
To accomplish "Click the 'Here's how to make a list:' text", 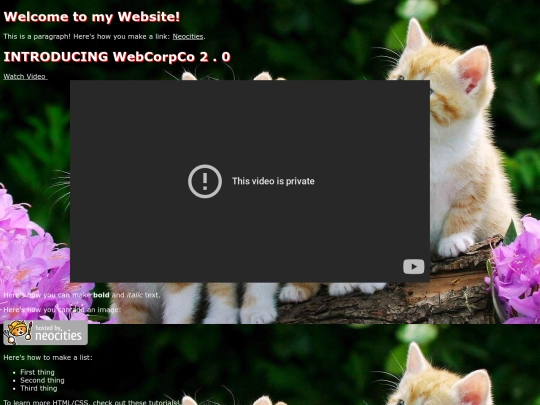I will coord(48,357).
